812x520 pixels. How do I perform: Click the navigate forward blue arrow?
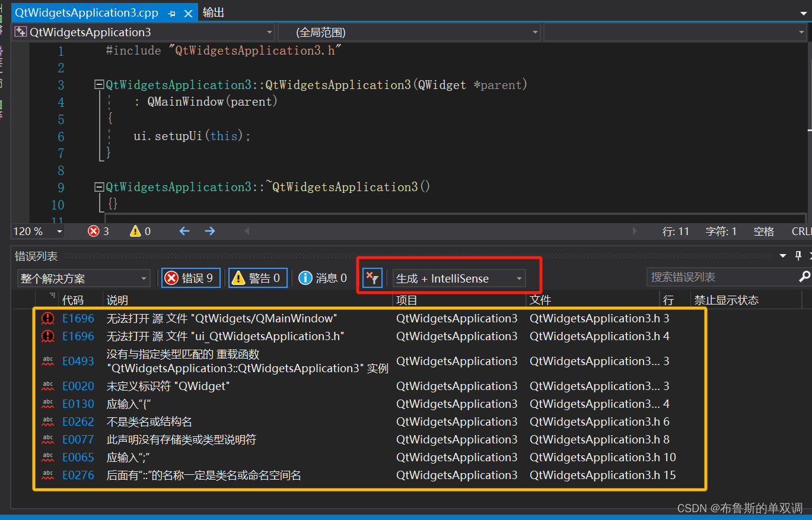210,231
